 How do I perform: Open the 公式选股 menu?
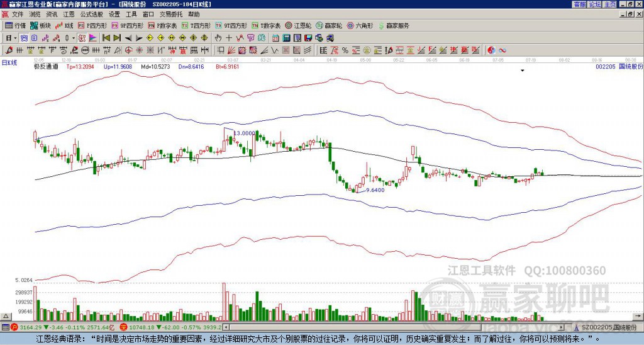pyautogui.click(x=91, y=14)
